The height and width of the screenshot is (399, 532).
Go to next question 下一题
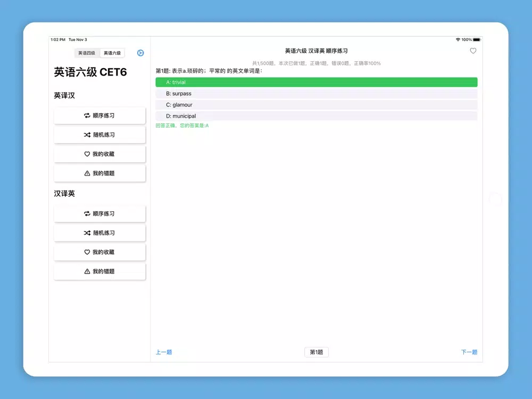coord(469,352)
